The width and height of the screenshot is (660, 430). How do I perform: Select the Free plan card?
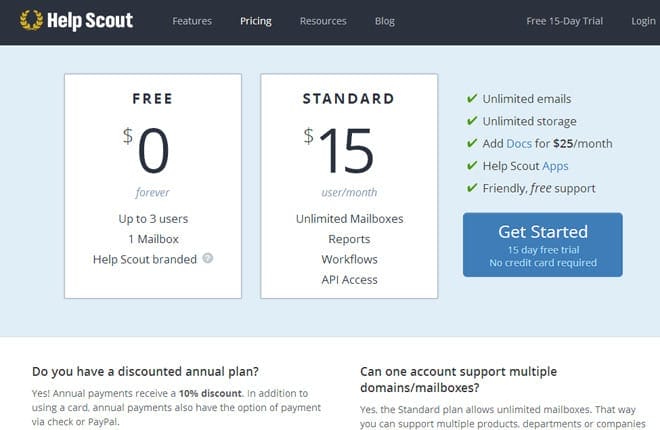pos(153,185)
